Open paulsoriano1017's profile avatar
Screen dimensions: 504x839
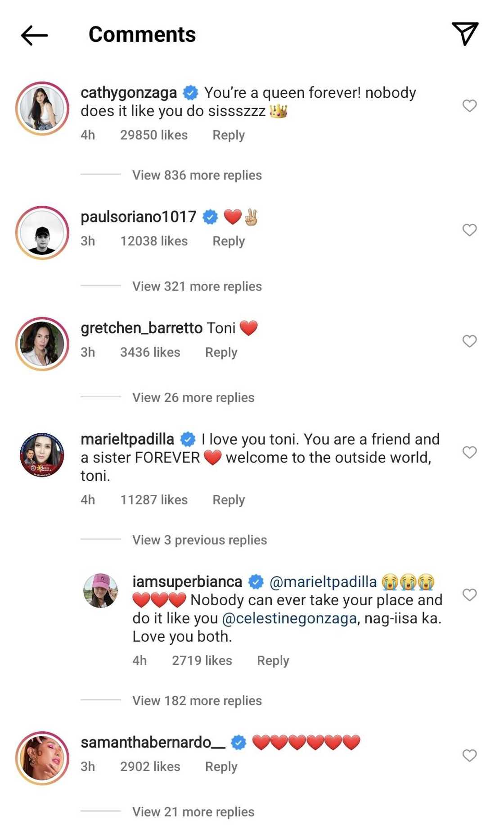point(42,233)
